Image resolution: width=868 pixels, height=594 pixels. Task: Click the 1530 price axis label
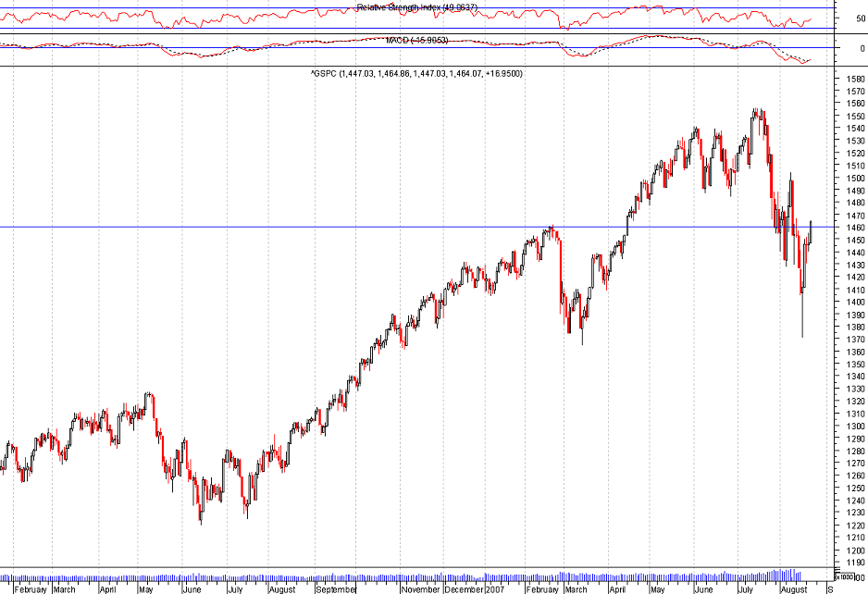coord(856,141)
